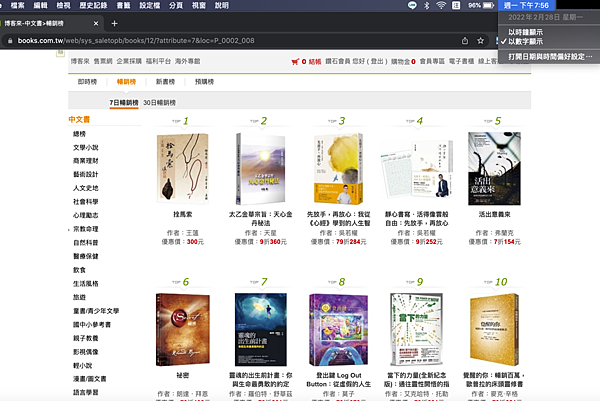The height and width of the screenshot is (401, 600).
Task: Open the 編輯 menu
Action: pos(41,5)
